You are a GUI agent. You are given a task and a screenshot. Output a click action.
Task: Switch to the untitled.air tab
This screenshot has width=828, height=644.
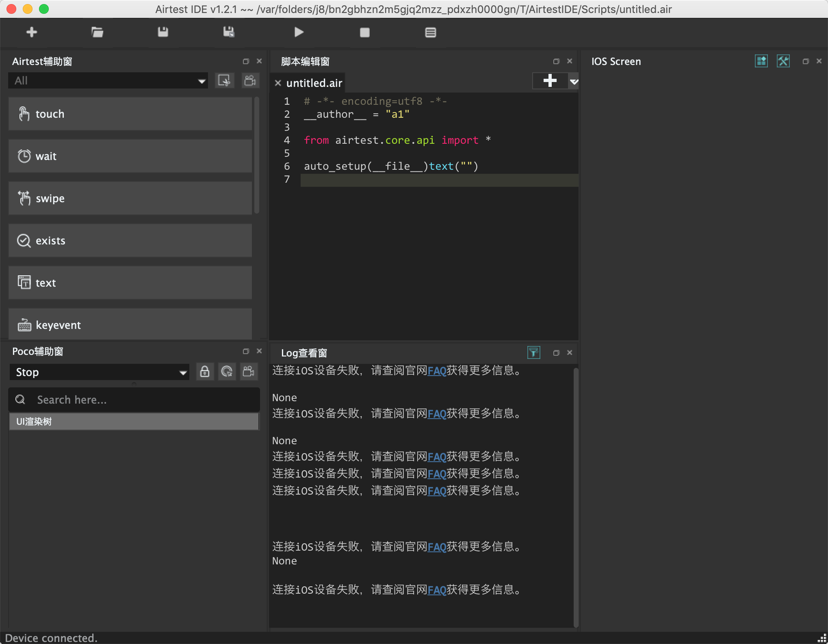(314, 83)
